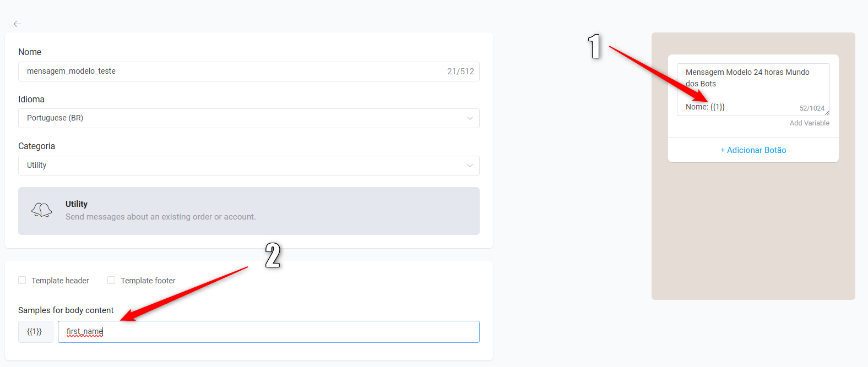Click the Utility bell icon

coord(42,210)
